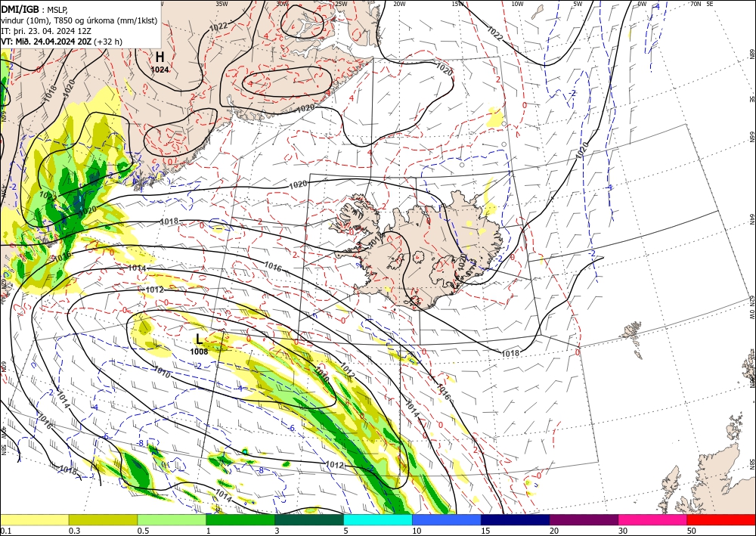
Task: Click the red 50 mm legend swatch
Action: [721, 519]
